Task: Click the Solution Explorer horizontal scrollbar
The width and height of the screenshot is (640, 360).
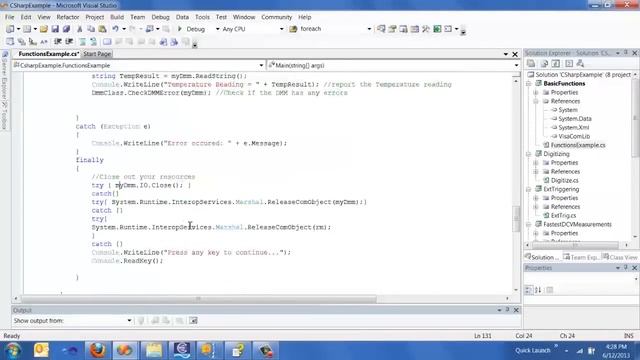Action: [x=576, y=245]
